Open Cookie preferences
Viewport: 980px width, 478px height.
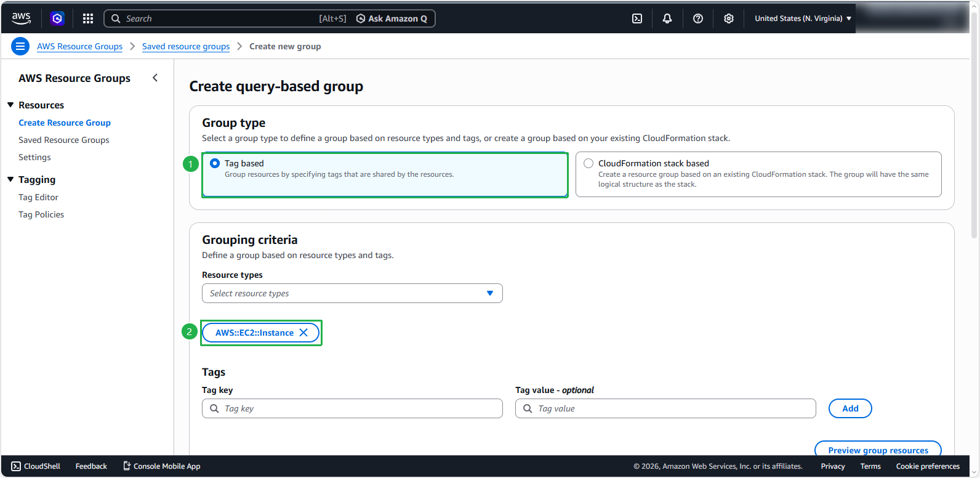[928, 466]
